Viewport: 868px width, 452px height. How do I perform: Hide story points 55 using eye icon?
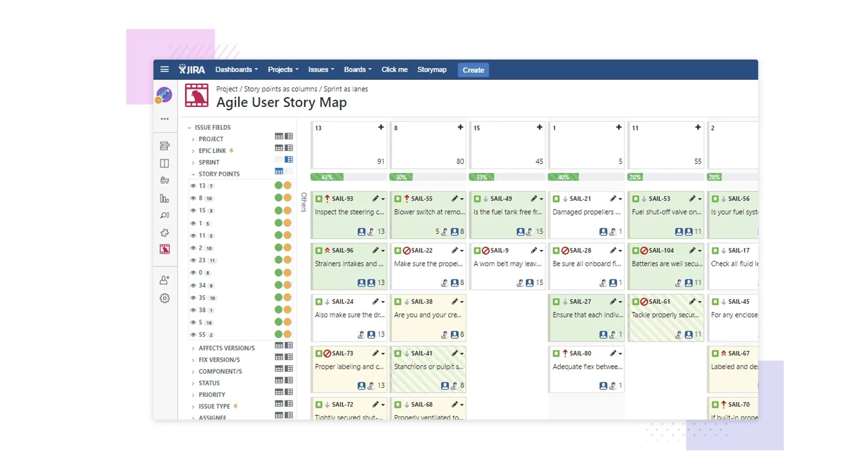(x=193, y=334)
